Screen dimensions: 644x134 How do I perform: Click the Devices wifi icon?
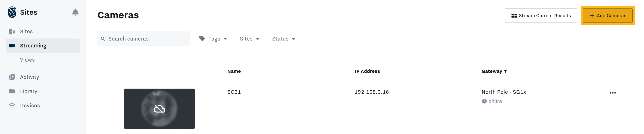coord(12,105)
